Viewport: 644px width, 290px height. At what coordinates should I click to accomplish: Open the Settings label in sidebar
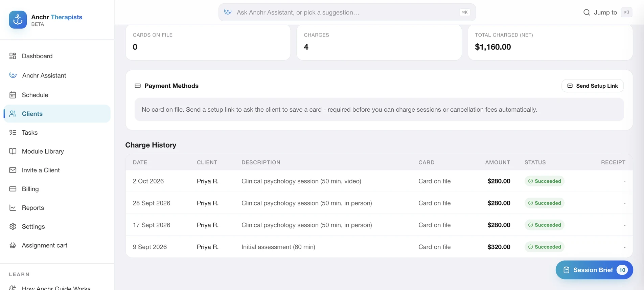[33, 226]
